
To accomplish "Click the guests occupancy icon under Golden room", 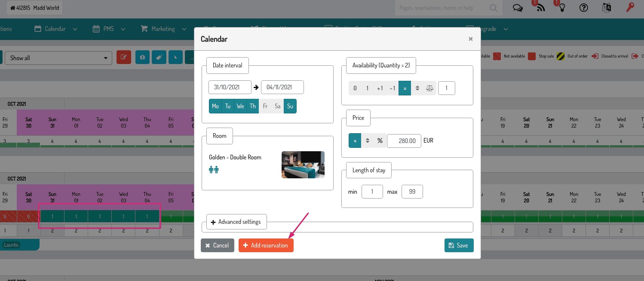I will pos(214,169).
